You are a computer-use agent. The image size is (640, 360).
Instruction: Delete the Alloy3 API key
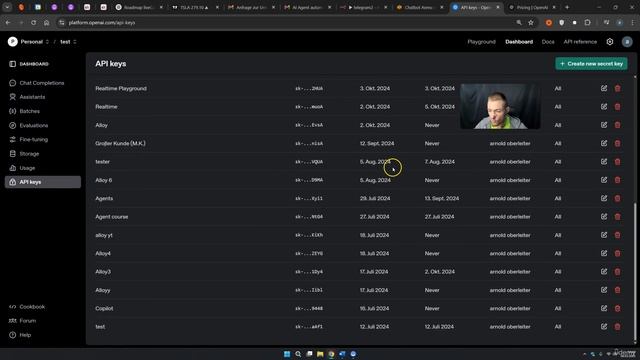[x=618, y=272]
